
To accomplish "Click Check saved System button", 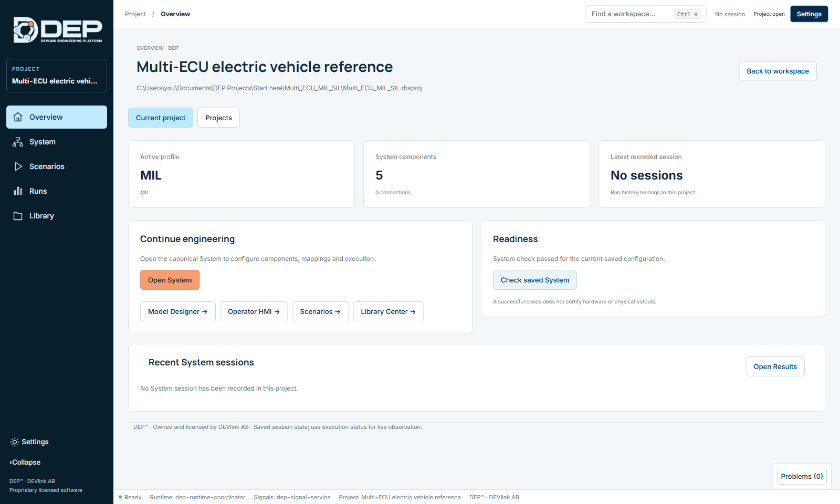I will 535,280.
